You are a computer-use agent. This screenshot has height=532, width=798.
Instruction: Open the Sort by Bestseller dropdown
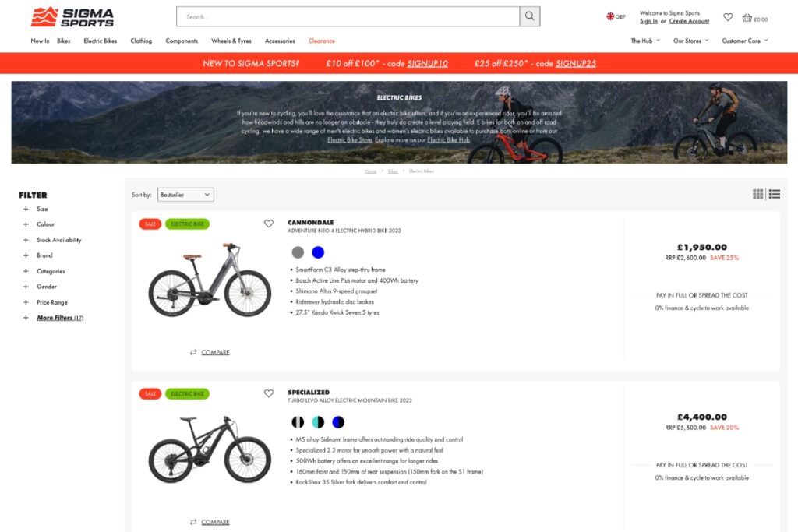tap(185, 195)
